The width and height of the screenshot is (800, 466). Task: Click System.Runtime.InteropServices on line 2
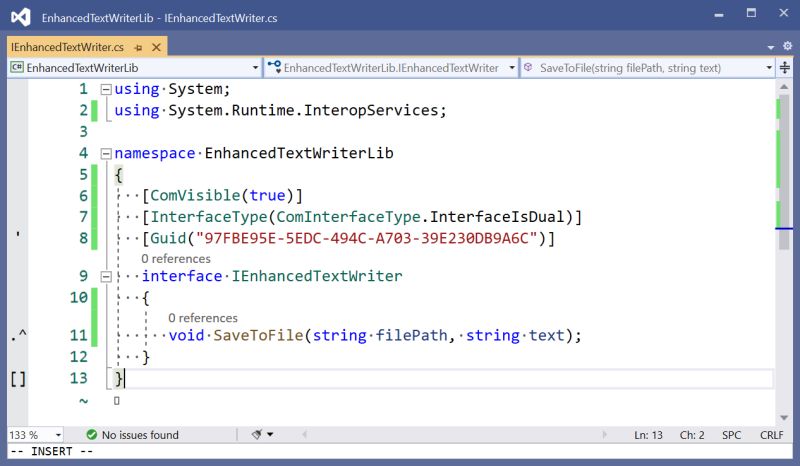303,110
